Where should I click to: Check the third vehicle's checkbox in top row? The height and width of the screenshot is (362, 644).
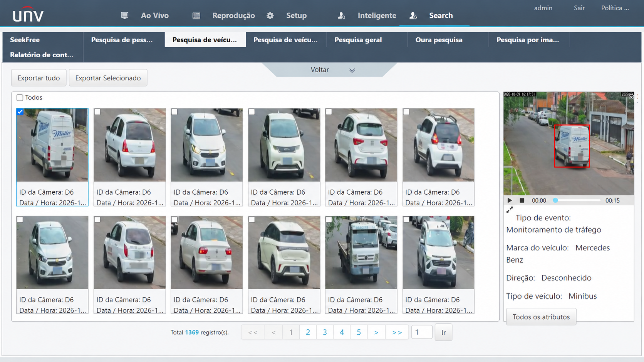point(174,112)
